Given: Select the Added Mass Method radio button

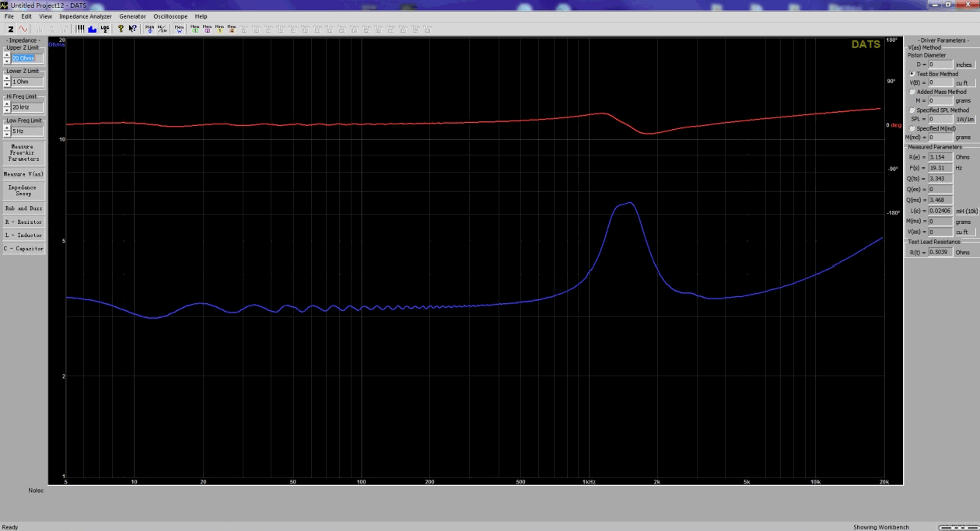Looking at the screenshot, I should pos(912,92).
